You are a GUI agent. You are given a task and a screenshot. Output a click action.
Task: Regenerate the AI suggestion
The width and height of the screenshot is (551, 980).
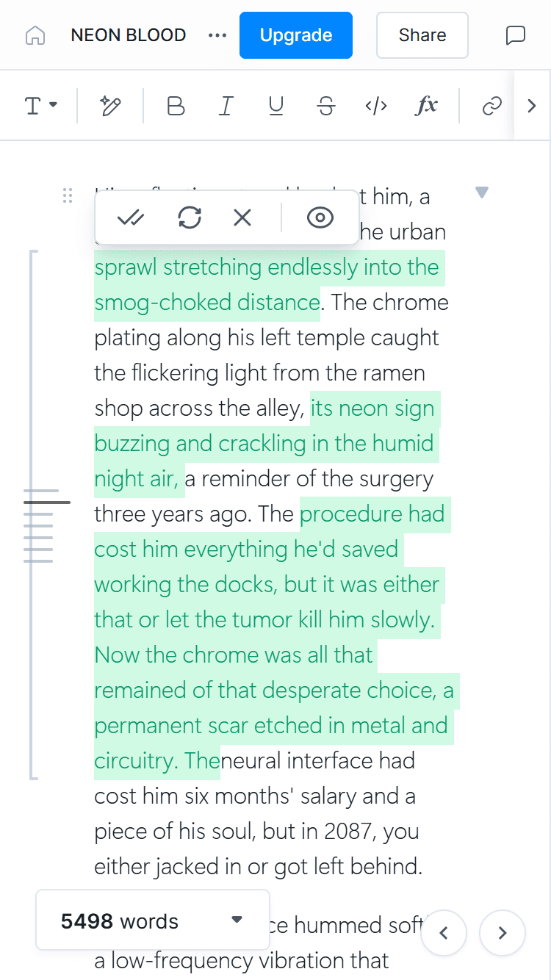190,217
